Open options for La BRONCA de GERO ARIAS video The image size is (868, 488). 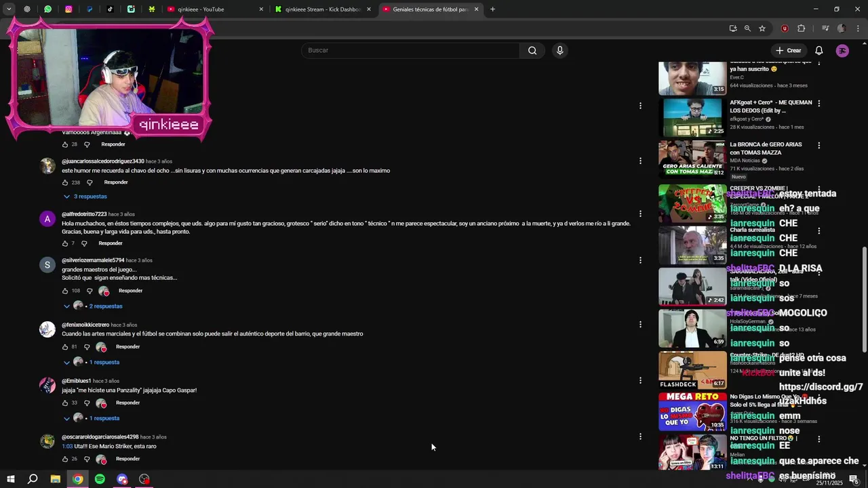coord(819,146)
